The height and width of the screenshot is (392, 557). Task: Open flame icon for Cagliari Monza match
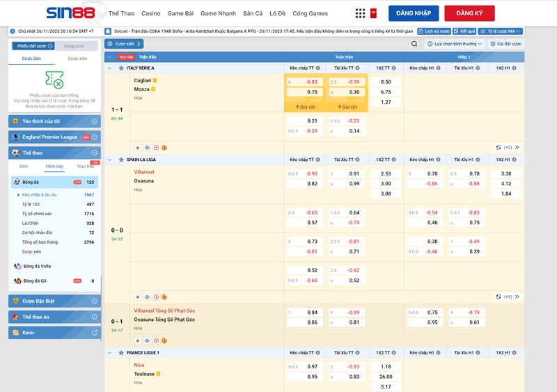164,148
